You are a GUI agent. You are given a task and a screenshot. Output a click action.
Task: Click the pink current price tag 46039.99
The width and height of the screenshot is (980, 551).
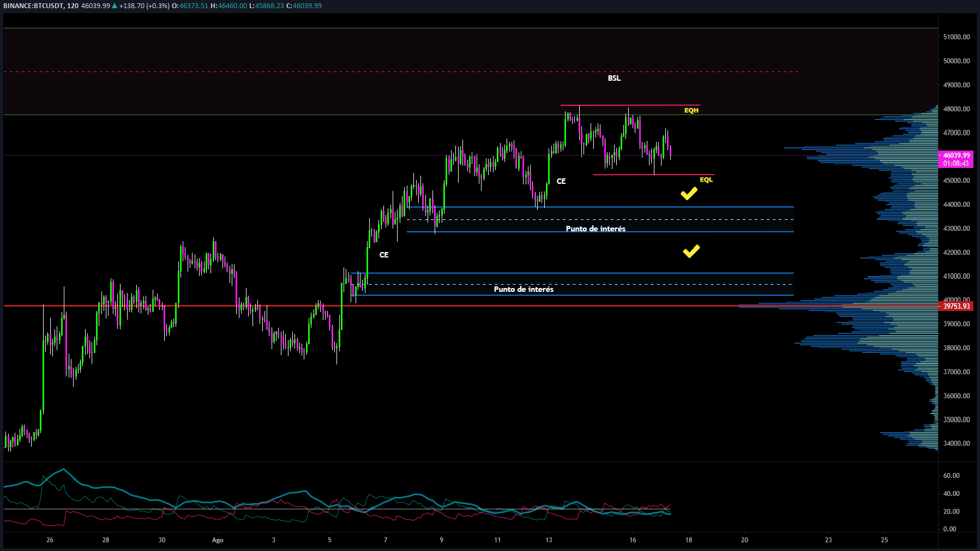[956, 155]
